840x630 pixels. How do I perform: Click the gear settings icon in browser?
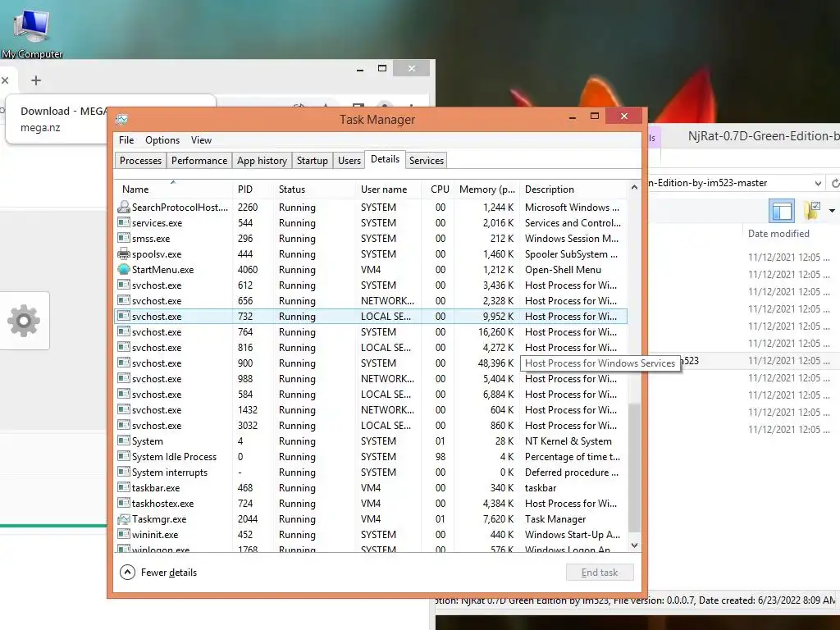point(24,321)
